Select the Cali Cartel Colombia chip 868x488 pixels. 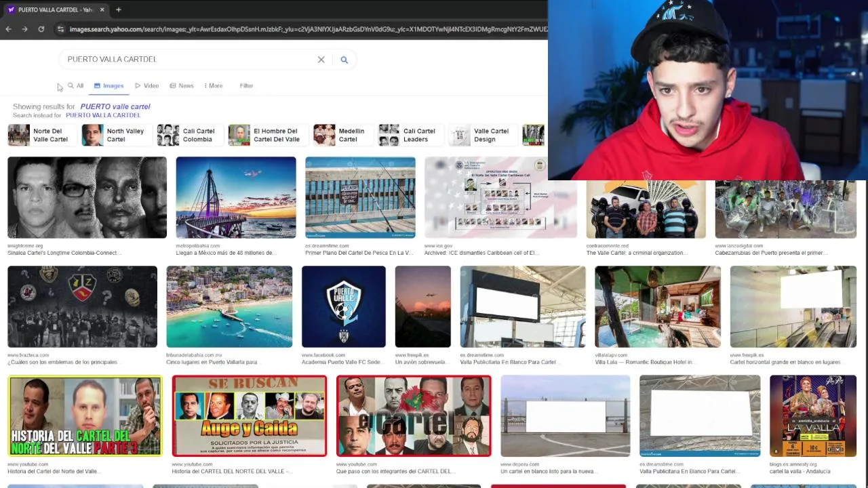pos(189,135)
